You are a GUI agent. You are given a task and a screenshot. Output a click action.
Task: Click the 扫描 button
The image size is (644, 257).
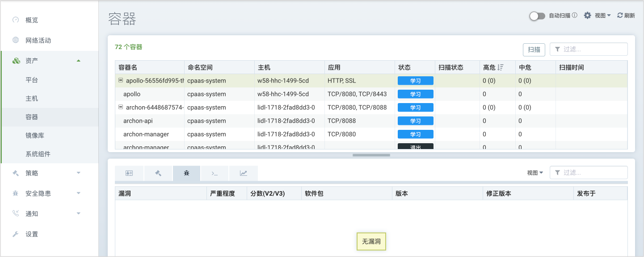pos(534,50)
